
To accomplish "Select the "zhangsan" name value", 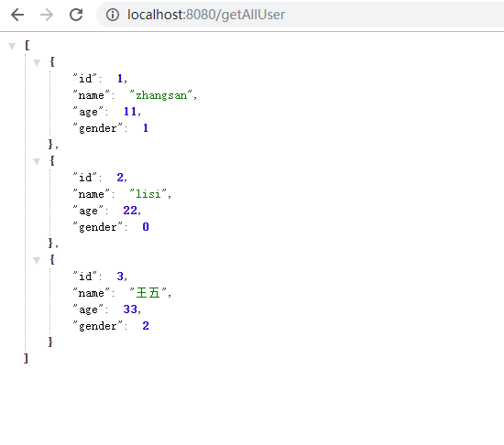I will (x=160, y=95).
